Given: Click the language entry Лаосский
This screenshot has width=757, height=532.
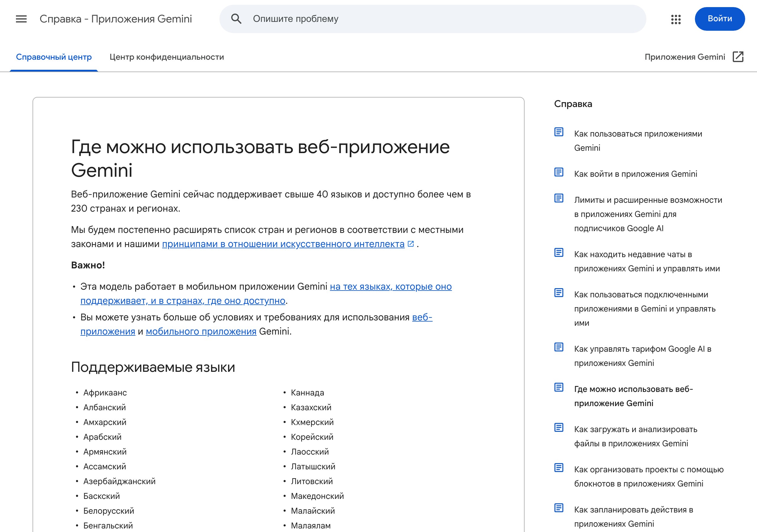Looking at the screenshot, I should tap(310, 452).
